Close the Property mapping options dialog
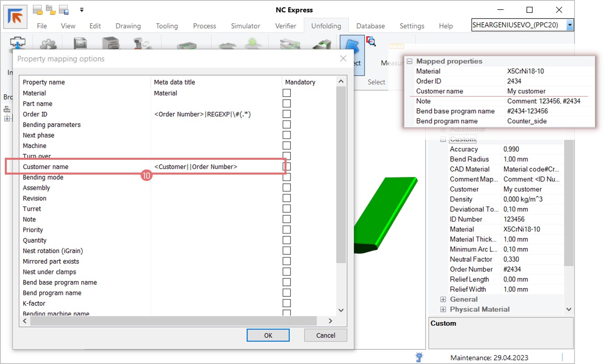The image size is (611, 364). (343, 58)
